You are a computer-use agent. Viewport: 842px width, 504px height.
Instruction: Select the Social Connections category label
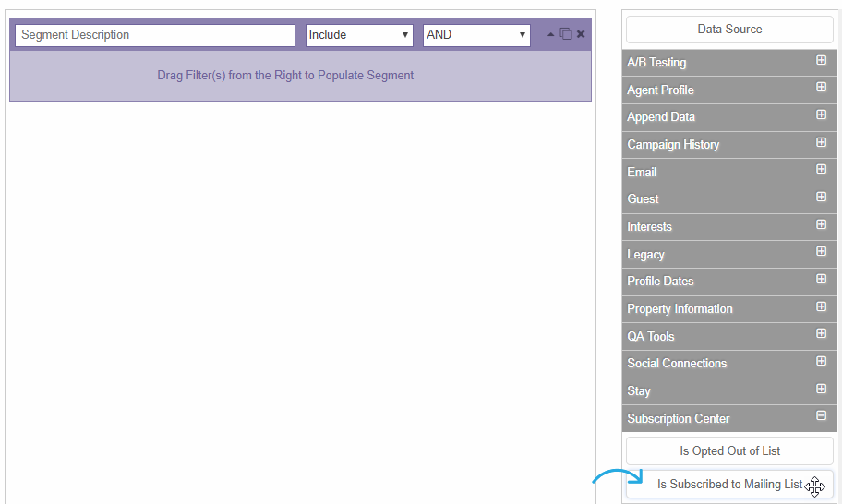tap(677, 364)
